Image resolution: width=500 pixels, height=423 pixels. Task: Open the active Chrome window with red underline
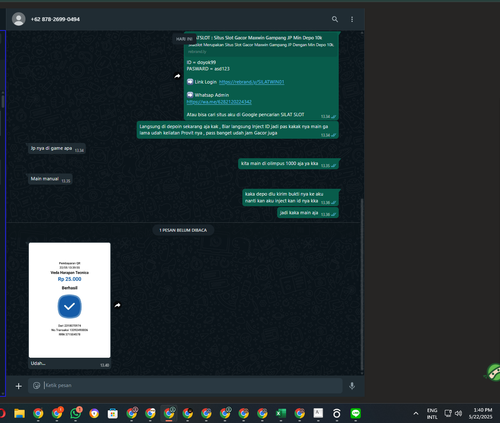[169, 414]
